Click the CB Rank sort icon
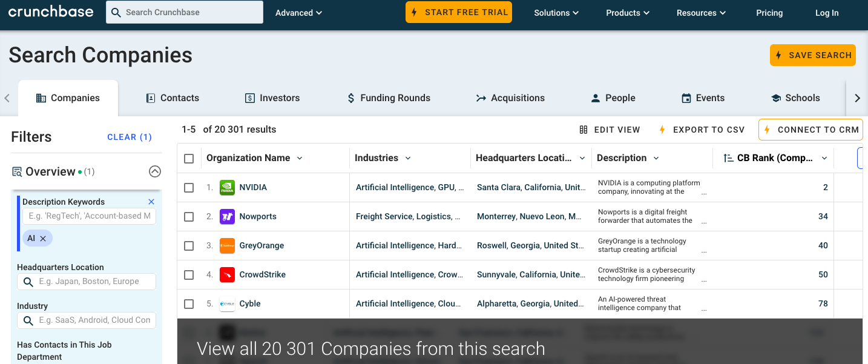This screenshot has width=868, height=364. coord(729,158)
